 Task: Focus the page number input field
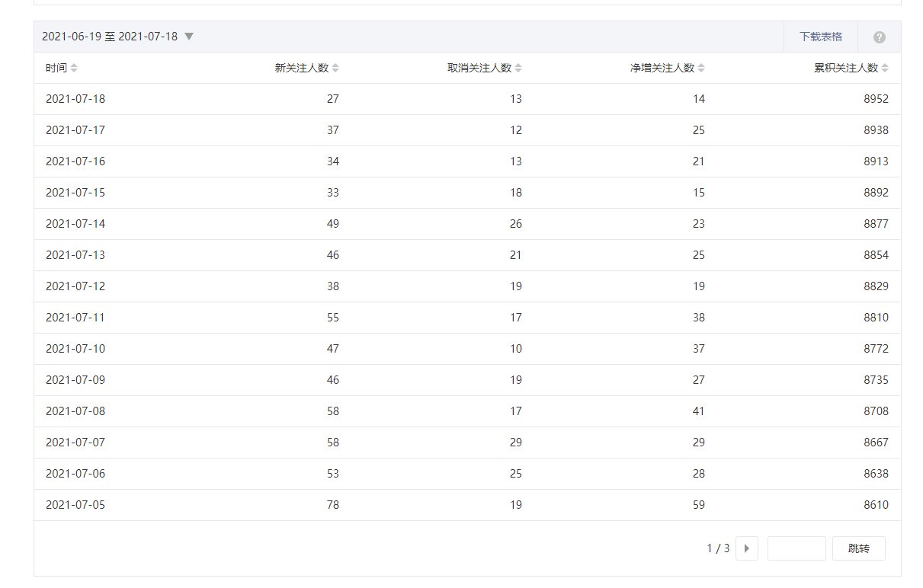point(796,548)
